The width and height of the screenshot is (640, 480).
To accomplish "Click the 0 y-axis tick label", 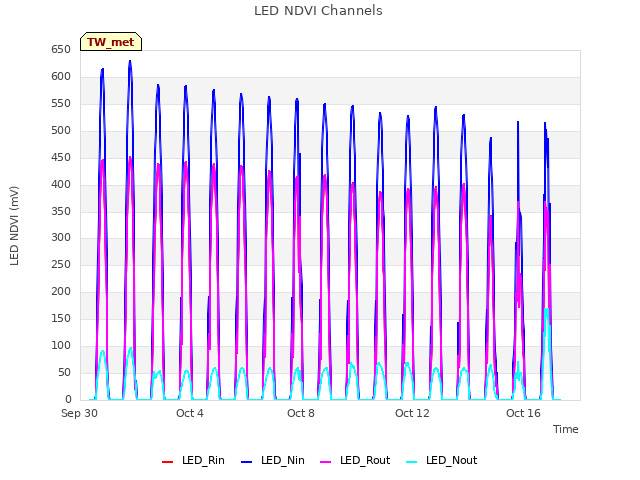I will tap(68, 399).
